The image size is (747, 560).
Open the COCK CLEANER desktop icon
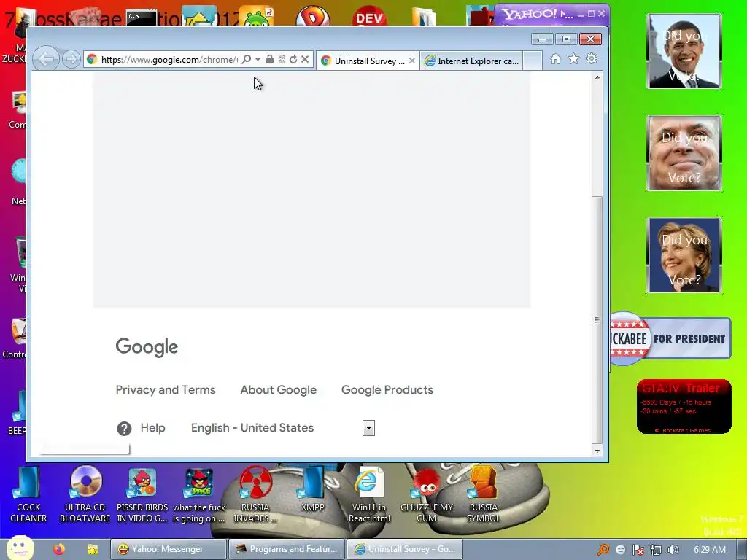(28, 494)
